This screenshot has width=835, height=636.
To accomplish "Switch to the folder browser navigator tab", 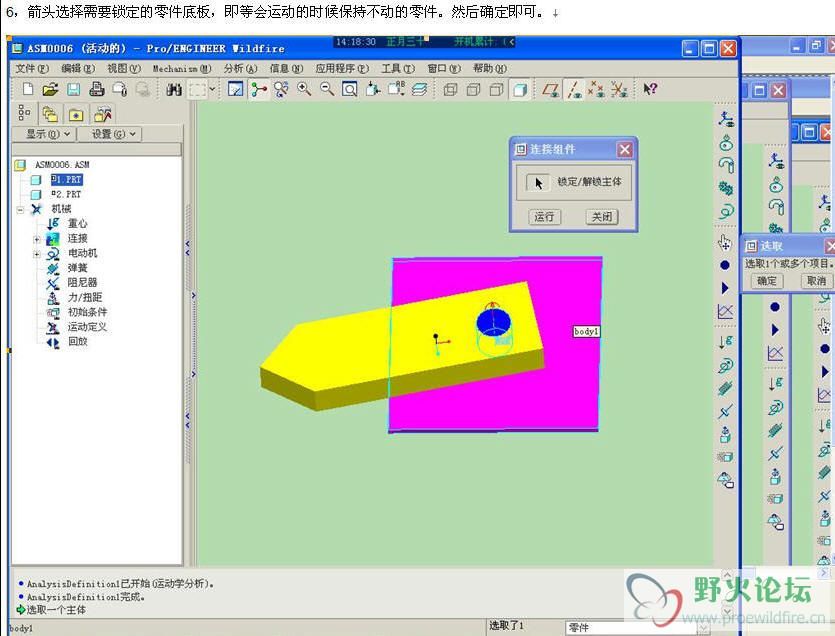I will [x=50, y=114].
